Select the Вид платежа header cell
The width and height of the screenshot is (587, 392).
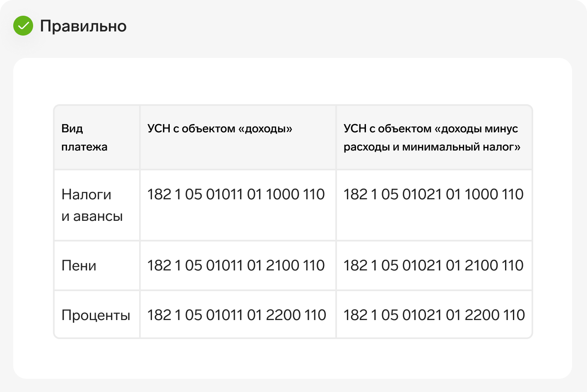coord(97,137)
